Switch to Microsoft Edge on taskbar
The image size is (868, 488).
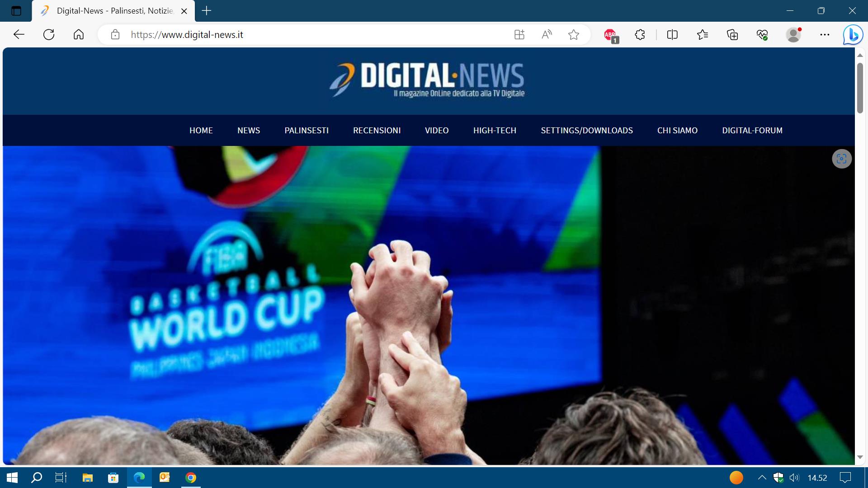(x=139, y=478)
